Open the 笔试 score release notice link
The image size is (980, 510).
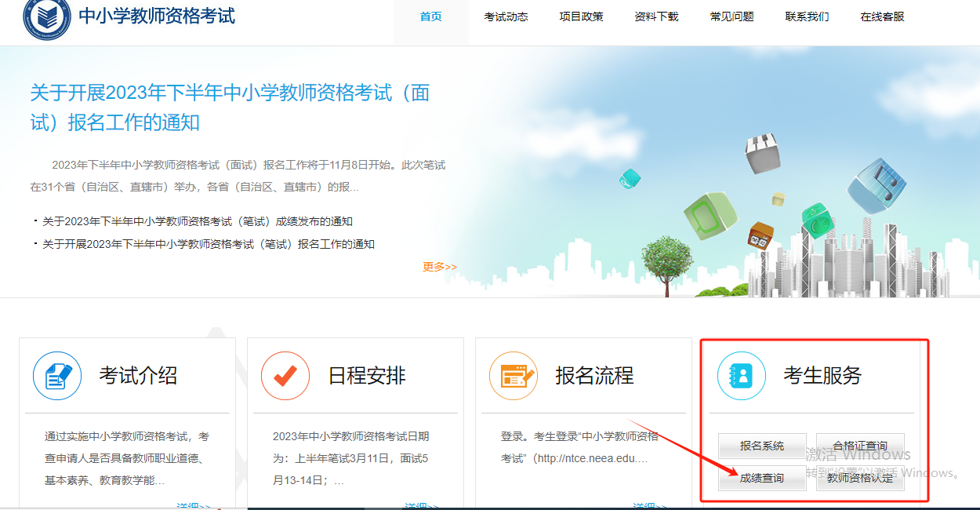tap(194, 220)
